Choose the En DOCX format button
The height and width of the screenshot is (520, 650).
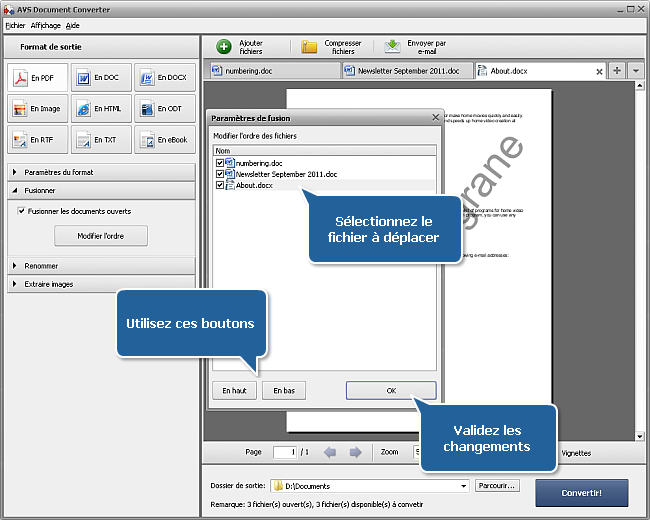(165, 78)
